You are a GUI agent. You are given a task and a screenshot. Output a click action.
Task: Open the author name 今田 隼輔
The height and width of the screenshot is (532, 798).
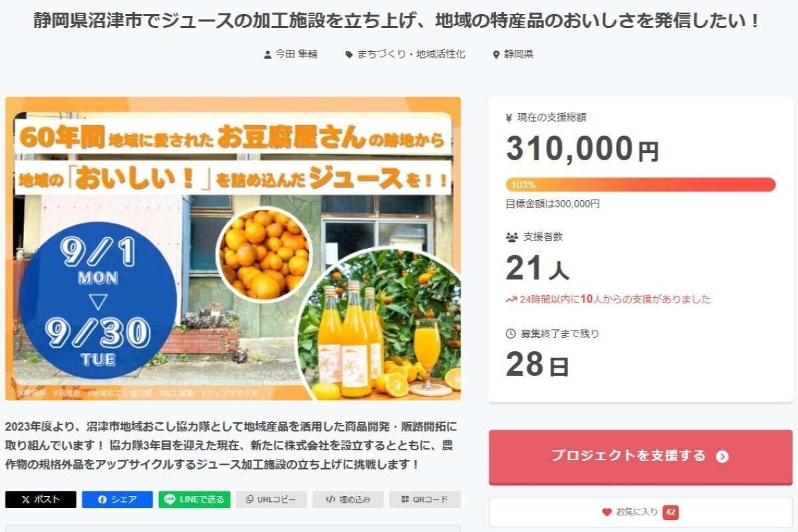click(297, 55)
